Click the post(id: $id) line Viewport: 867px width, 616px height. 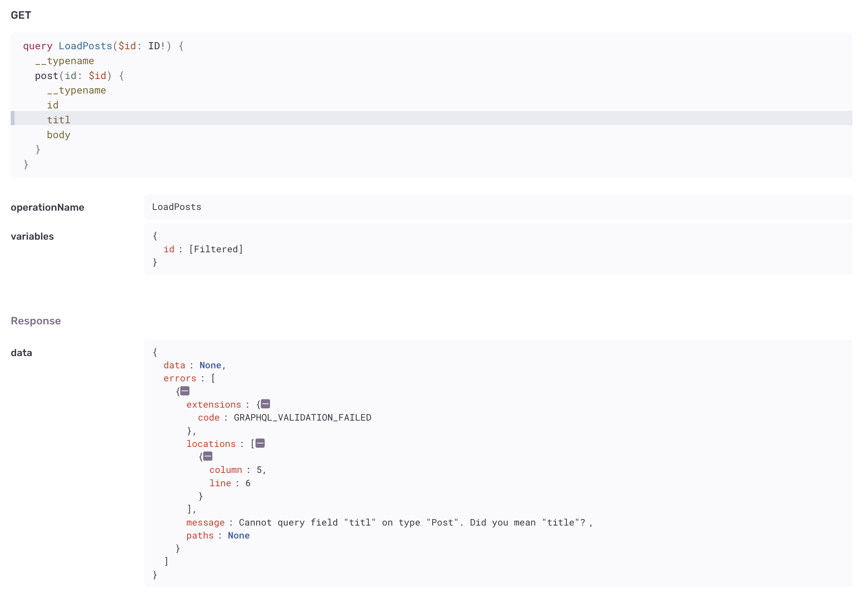coord(79,76)
